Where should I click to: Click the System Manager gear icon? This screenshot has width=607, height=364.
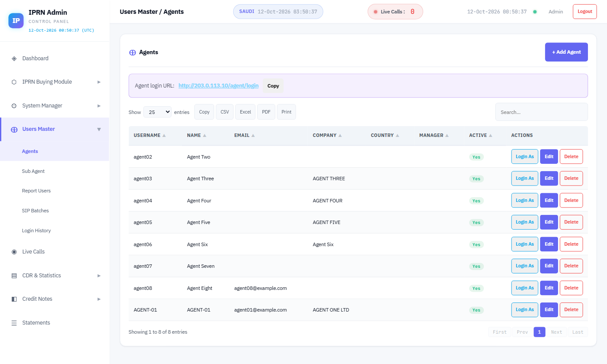(14, 106)
